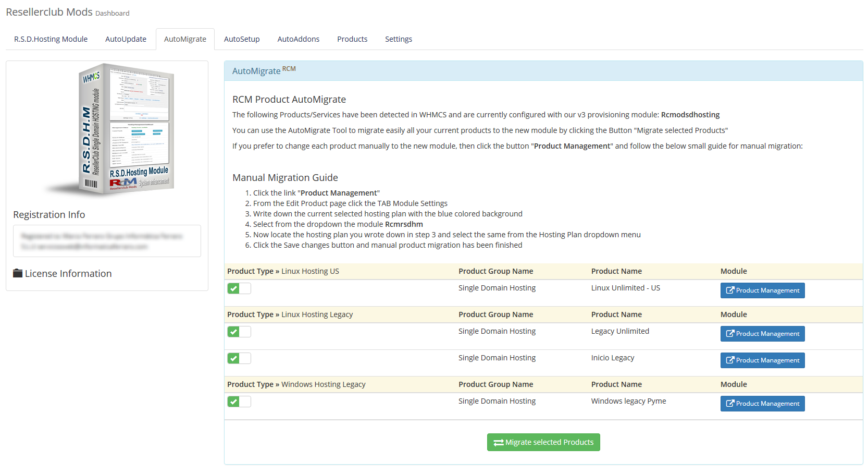Open Product Management for Linux Unlimited - US
Viewport: 868px width, 473px height.
tap(762, 290)
